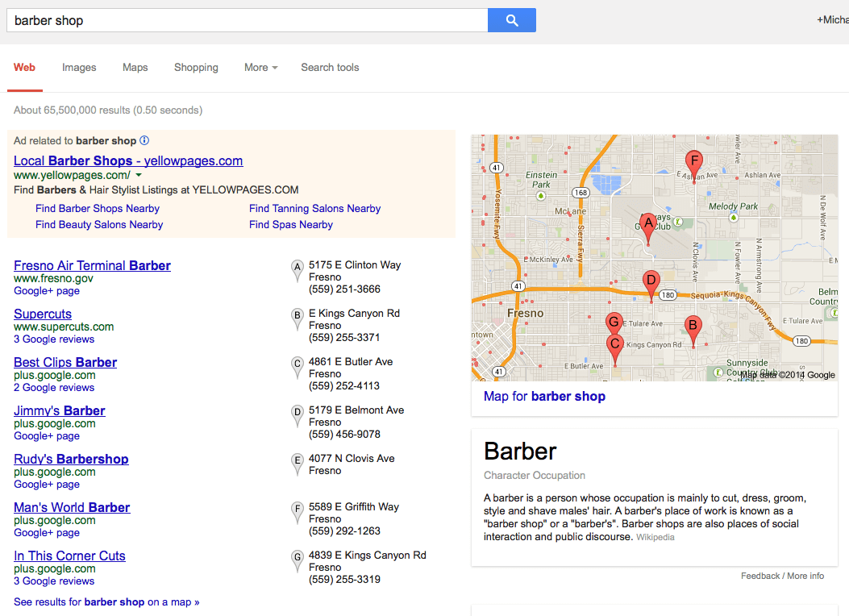Image resolution: width=849 pixels, height=616 pixels.
Task: Click the phone number (559) 255-3319
Action: click(x=344, y=579)
